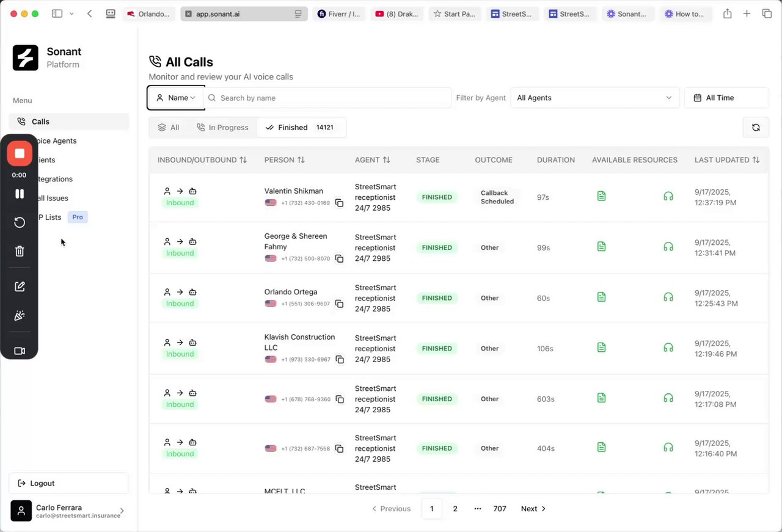Restart recording with the circular arrow icon

(x=20, y=222)
